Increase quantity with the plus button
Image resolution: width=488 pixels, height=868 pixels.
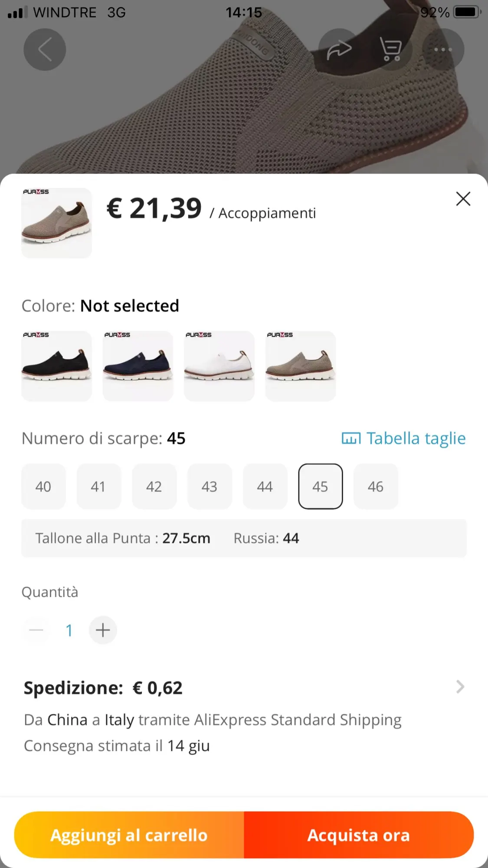(x=103, y=630)
